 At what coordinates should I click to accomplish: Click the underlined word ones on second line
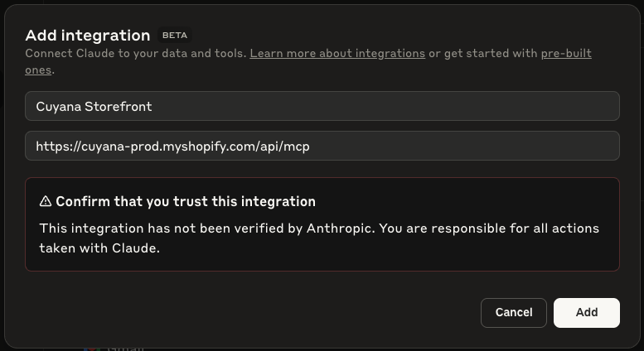click(x=38, y=70)
